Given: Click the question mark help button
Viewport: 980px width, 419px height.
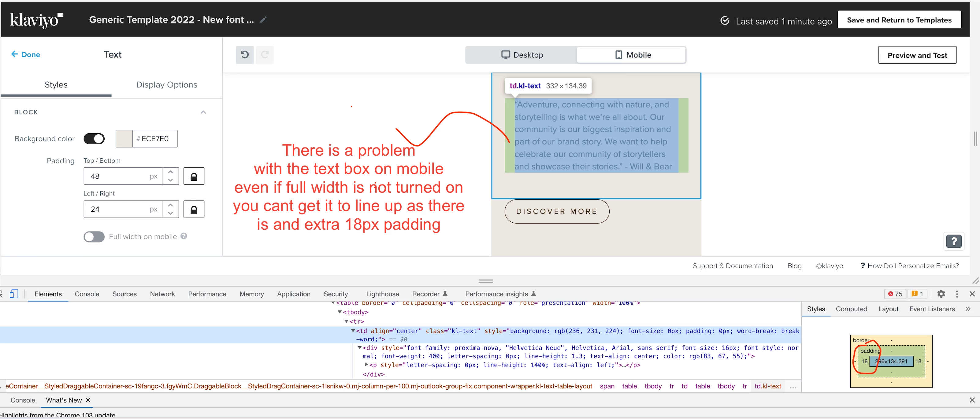Looking at the screenshot, I should [x=953, y=241].
